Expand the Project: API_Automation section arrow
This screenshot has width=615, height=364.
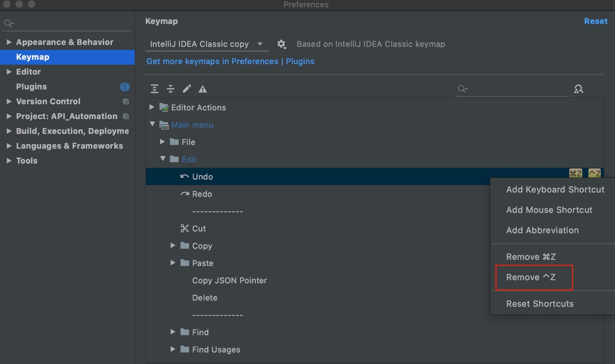pyautogui.click(x=9, y=116)
